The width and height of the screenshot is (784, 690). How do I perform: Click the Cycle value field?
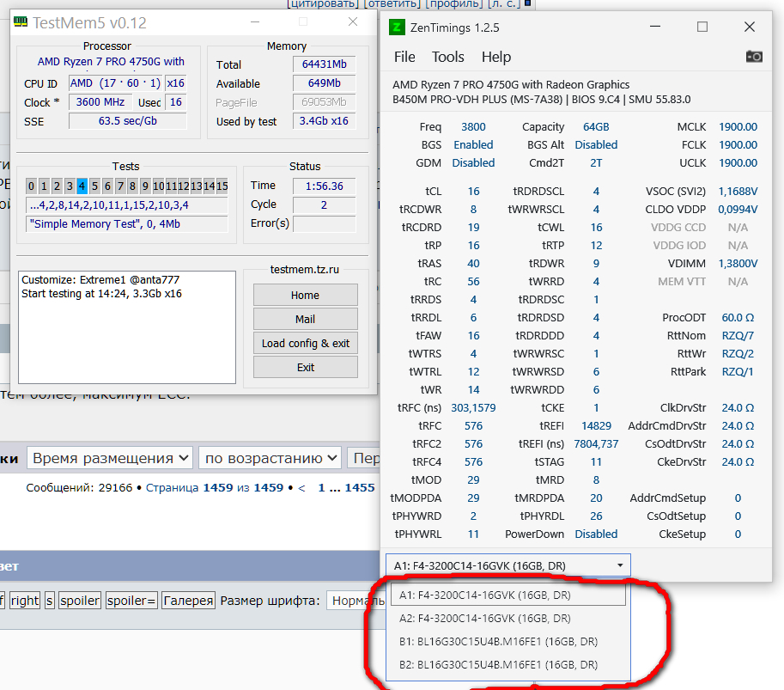pyautogui.click(x=324, y=205)
